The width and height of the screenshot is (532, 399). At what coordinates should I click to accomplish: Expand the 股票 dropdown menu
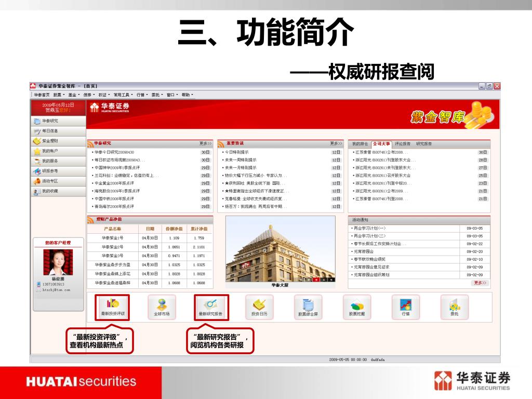coord(59,95)
